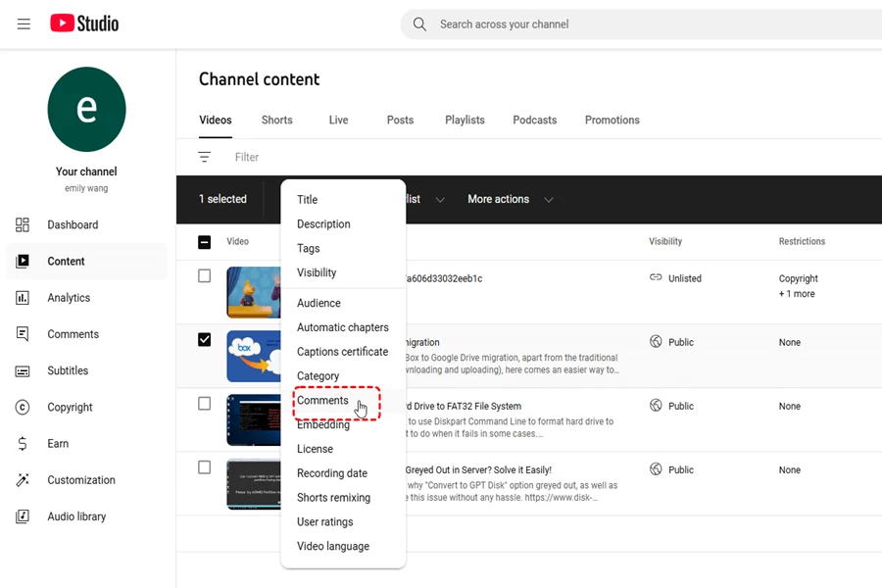Viewport: 882px width, 588px height.
Task: Click the Customization magic wand icon
Action: point(23,480)
